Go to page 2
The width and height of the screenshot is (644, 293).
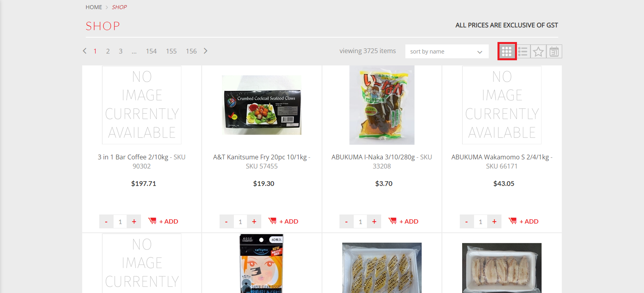point(108,51)
